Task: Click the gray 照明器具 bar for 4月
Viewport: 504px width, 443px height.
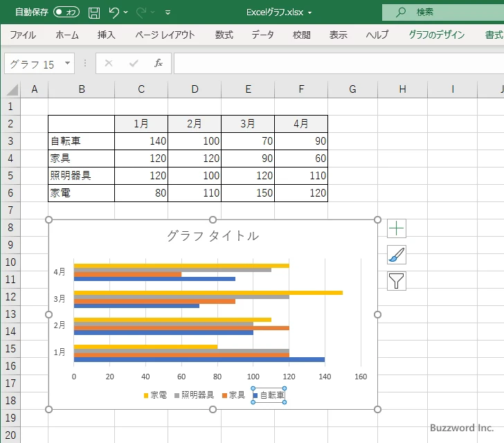Action: coord(172,270)
